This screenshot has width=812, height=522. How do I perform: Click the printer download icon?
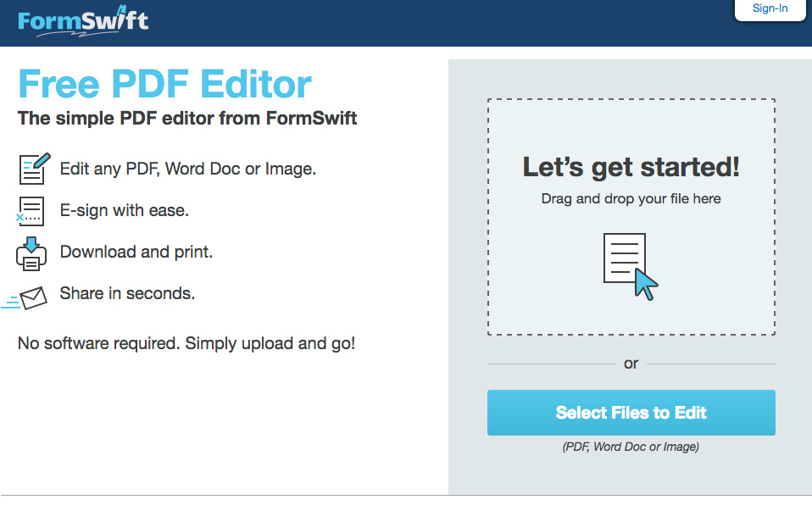(31, 253)
